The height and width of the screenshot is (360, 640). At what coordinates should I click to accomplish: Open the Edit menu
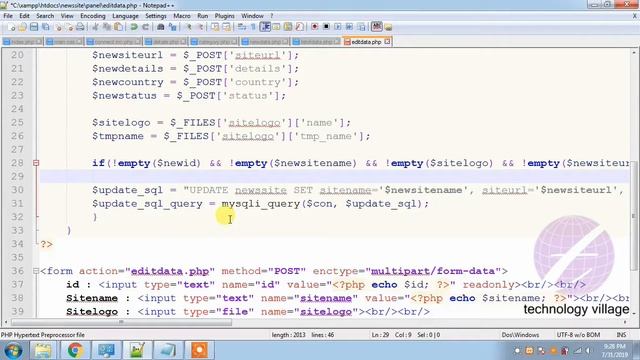pos(24,16)
